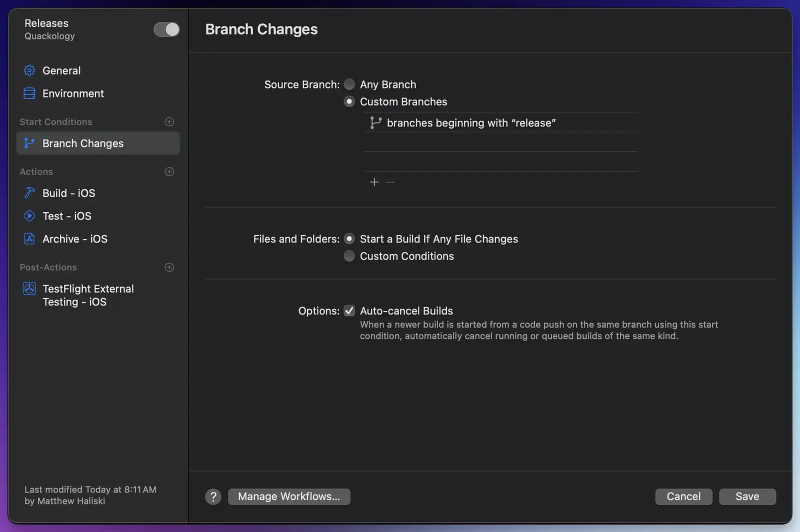
Task: Open the General settings gear icon
Action: (x=29, y=70)
